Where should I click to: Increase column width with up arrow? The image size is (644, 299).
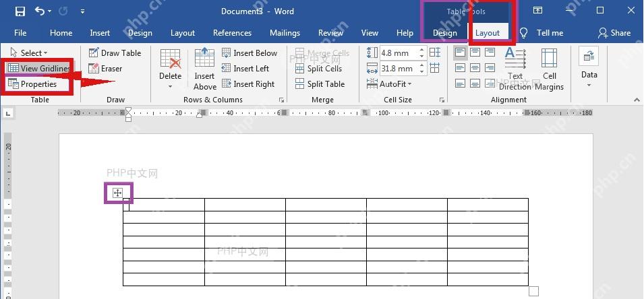tap(422, 65)
